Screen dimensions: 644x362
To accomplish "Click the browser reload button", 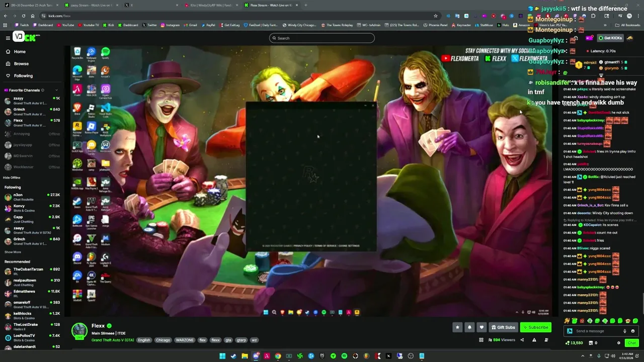I will (x=23, y=16).
